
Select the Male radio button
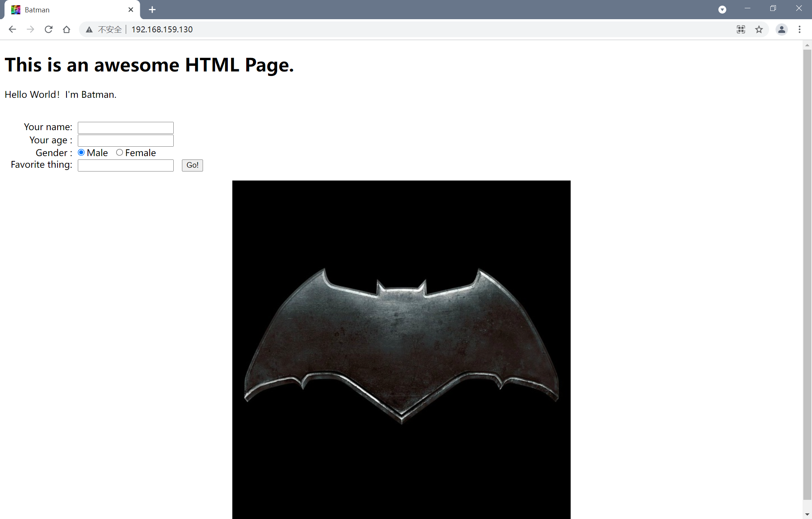click(81, 152)
